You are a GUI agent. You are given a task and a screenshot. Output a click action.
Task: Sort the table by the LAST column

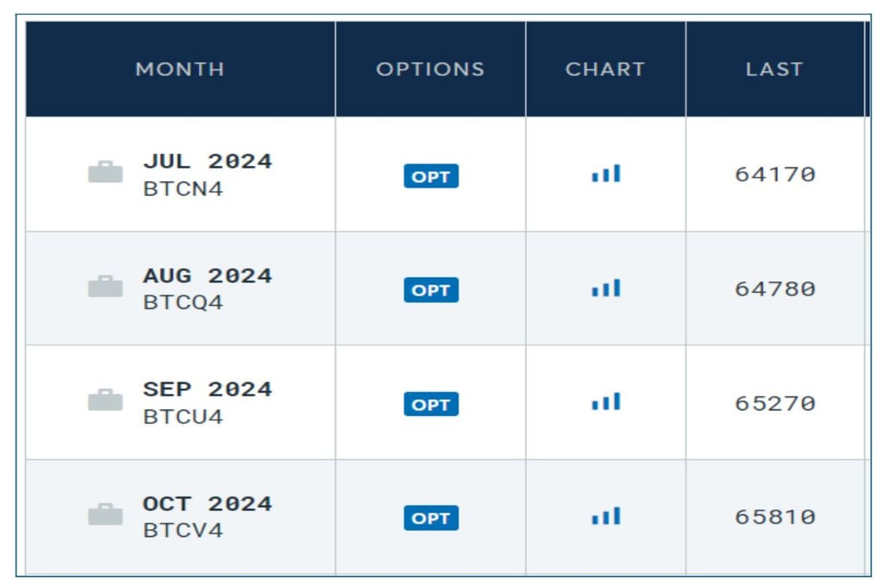(773, 69)
